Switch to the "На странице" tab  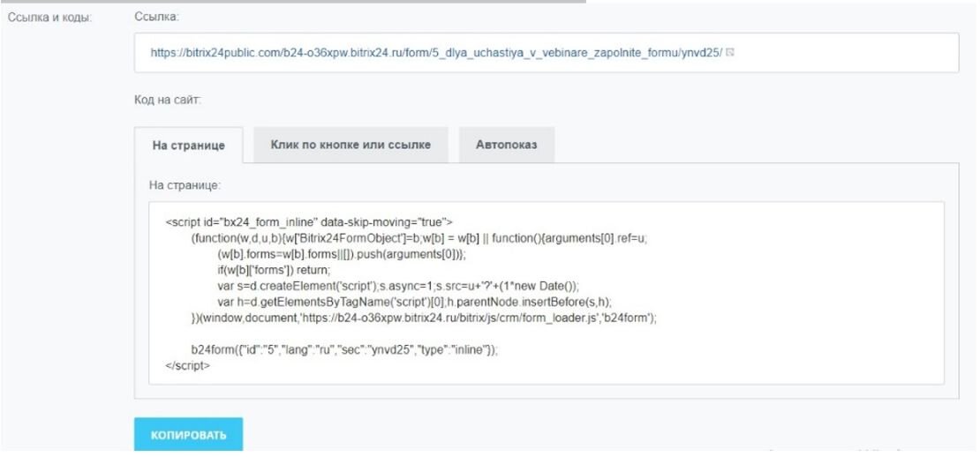(187, 146)
